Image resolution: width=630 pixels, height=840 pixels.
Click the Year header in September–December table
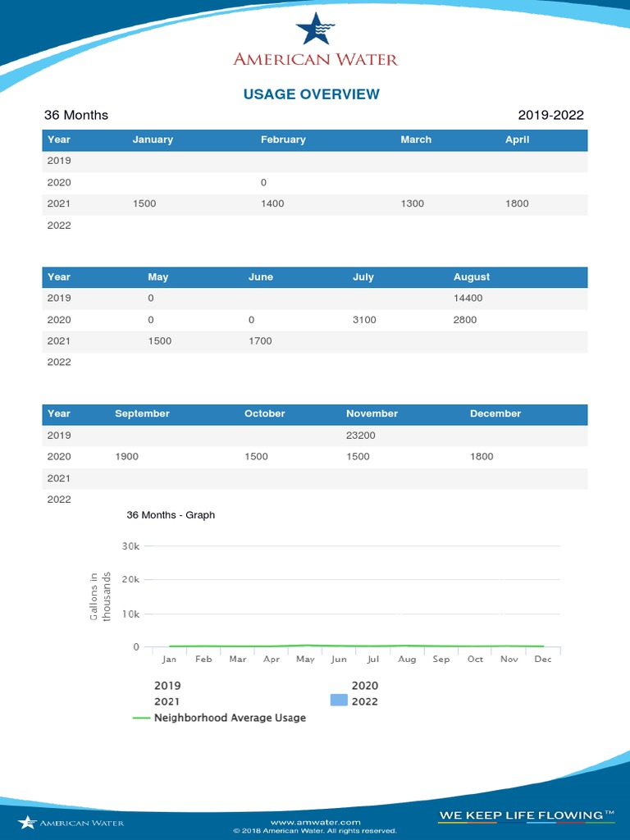pyautogui.click(x=58, y=413)
